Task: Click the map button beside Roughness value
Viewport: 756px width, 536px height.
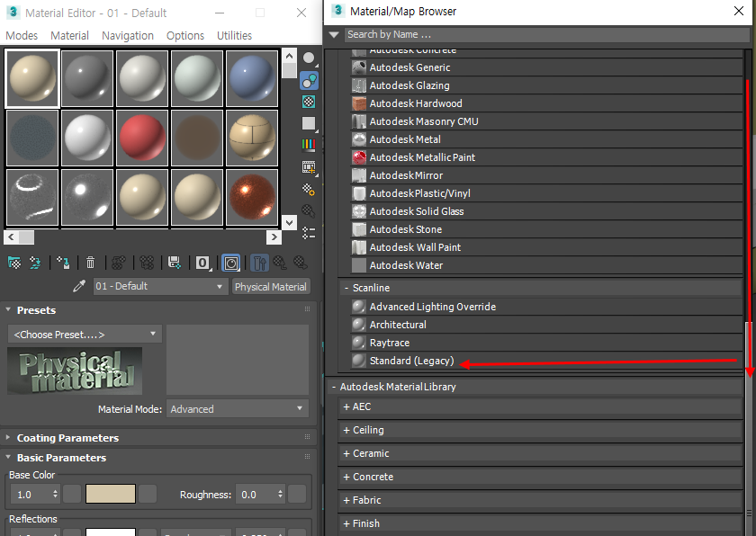Action: pos(297,494)
